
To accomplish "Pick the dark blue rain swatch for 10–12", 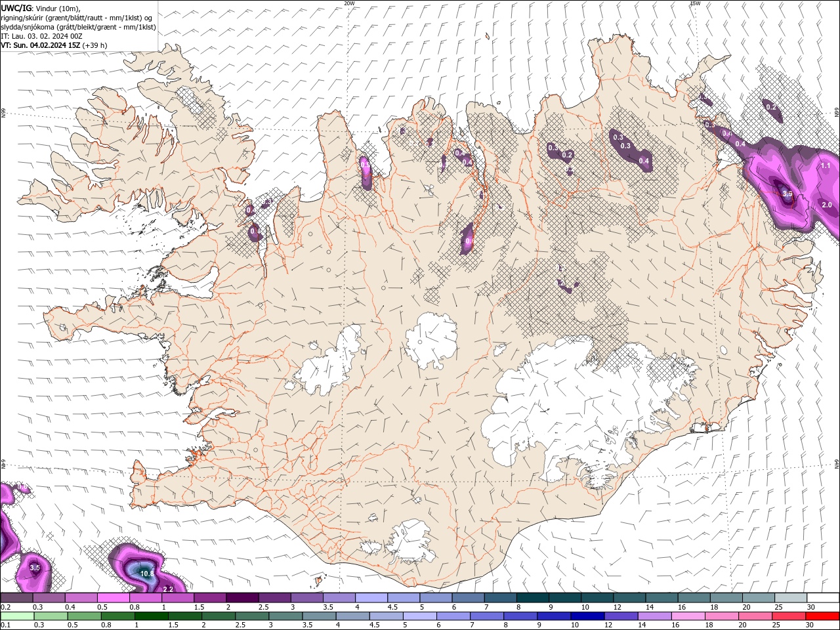I will point(586,616).
